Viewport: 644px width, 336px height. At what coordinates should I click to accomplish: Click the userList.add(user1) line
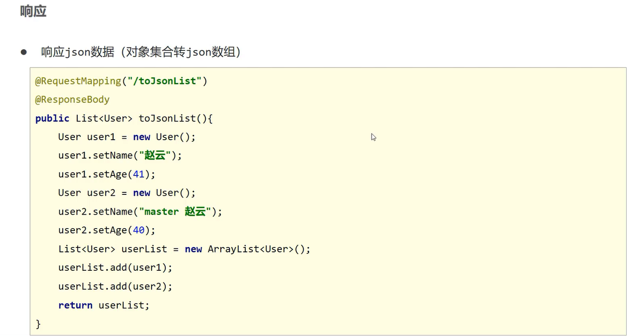pos(115,267)
